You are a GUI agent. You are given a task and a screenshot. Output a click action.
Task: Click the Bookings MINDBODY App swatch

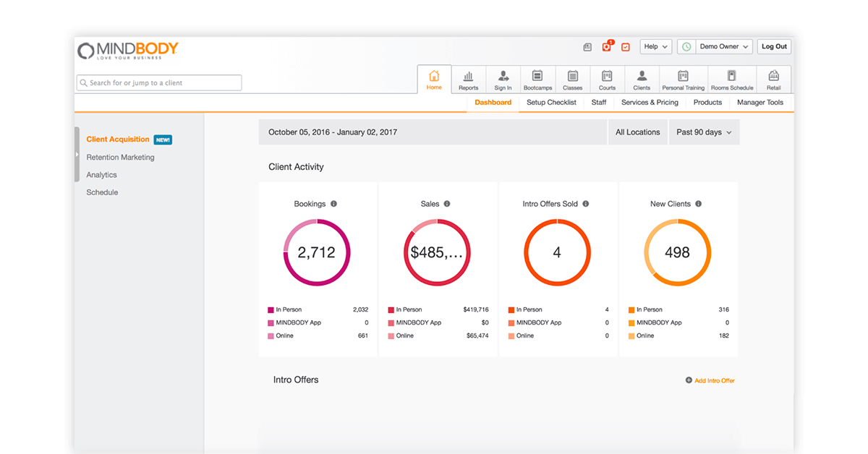(x=271, y=323)
